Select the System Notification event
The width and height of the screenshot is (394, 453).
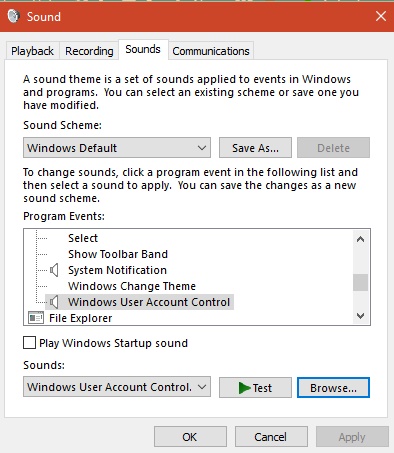[117, 270]
